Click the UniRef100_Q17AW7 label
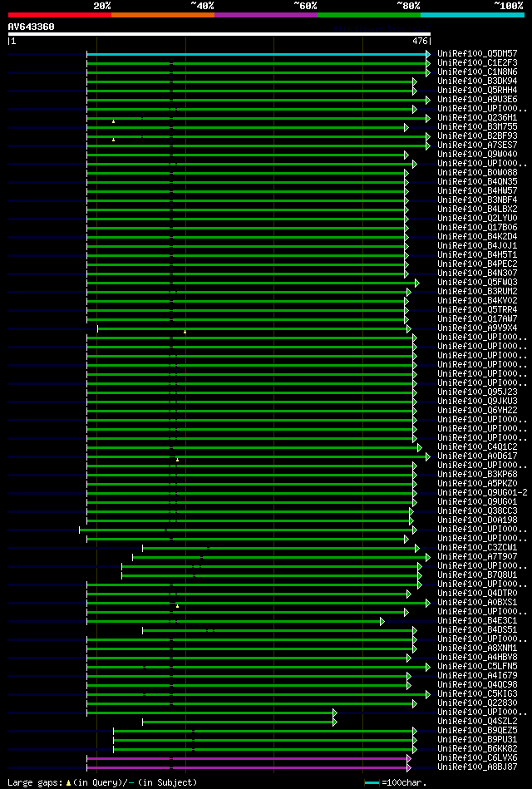This screenshot has width=532, height=789. 477,319
